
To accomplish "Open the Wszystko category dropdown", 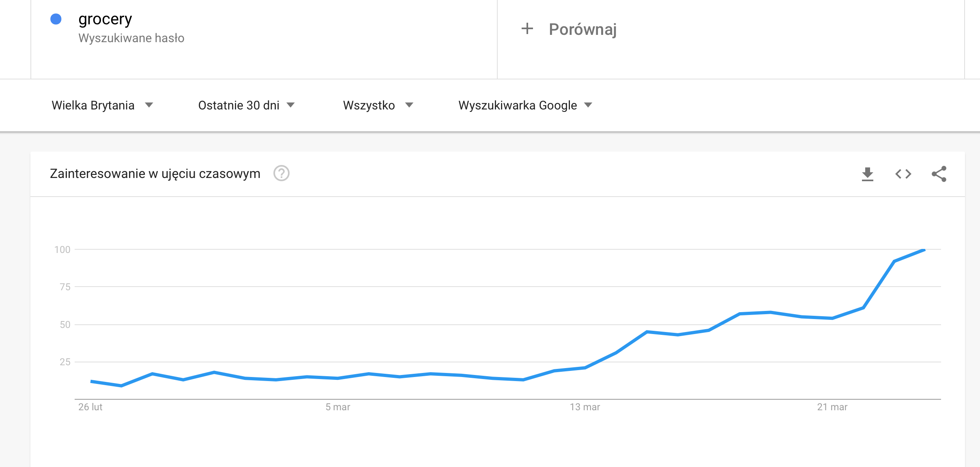I will pyautogui.click(x=378, y=105).
